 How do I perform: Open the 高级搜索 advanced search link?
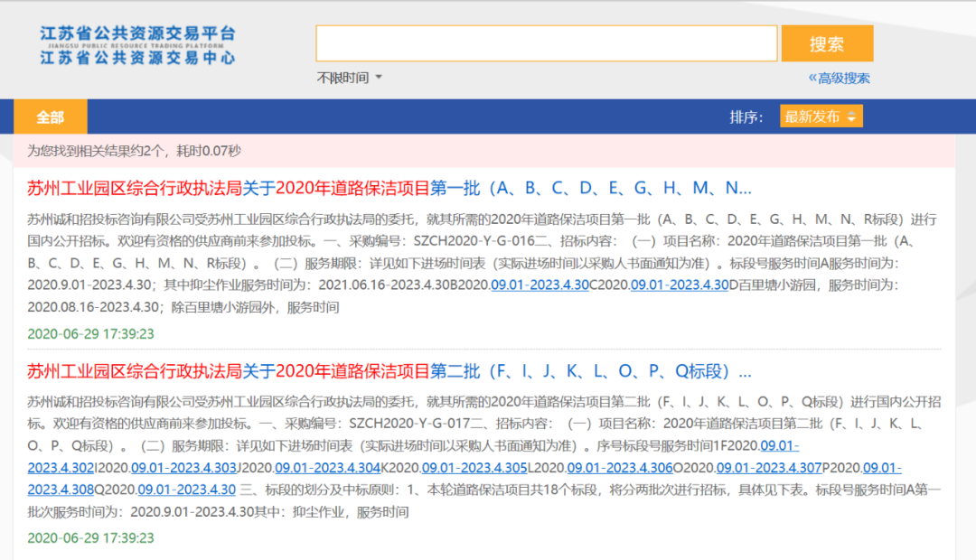840,79
